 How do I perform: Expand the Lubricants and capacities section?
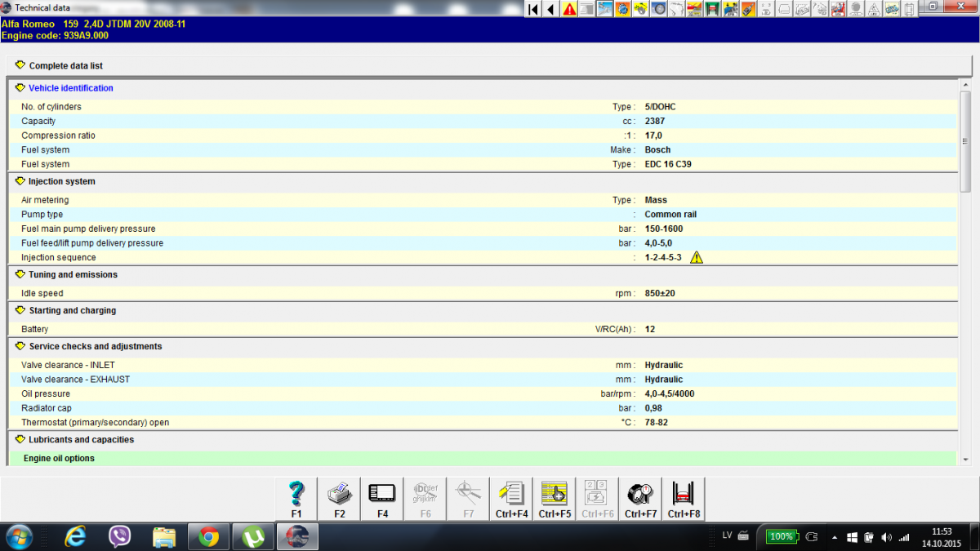(x=20, y=439)
